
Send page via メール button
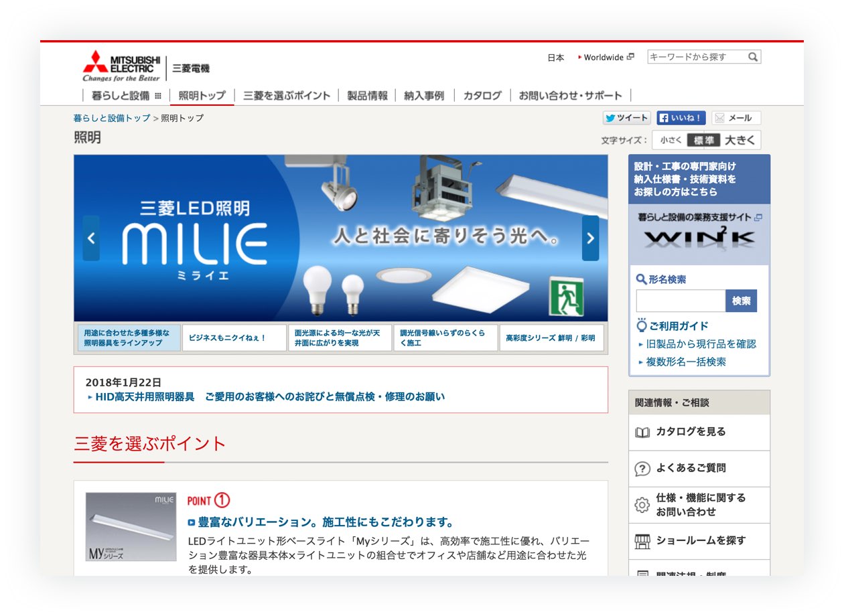(x=735, y=118)
